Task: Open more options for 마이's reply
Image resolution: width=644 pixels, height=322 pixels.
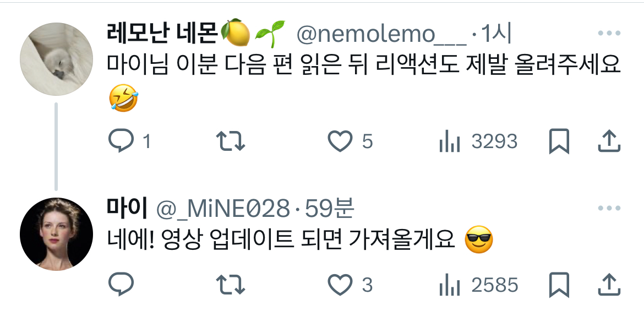Action: coord(609,208)
